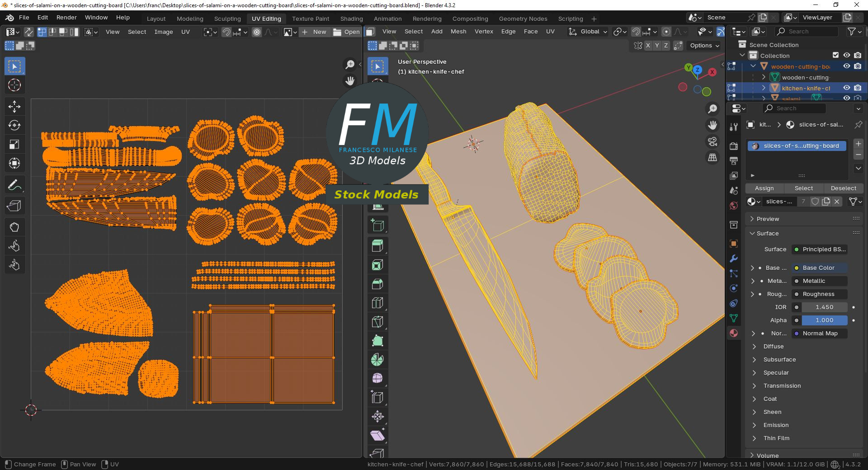Switch to the Texture Paint workspace tab

coord(311,19)
